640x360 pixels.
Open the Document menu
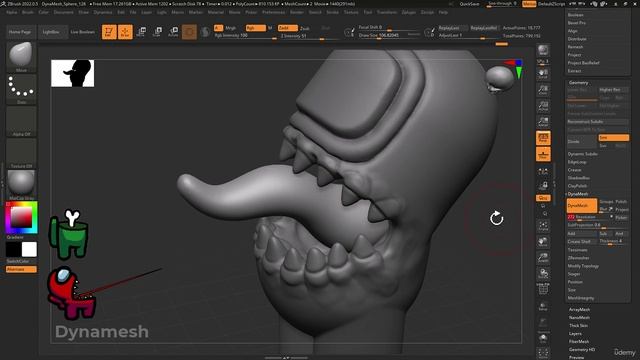(x=64, y=12)
